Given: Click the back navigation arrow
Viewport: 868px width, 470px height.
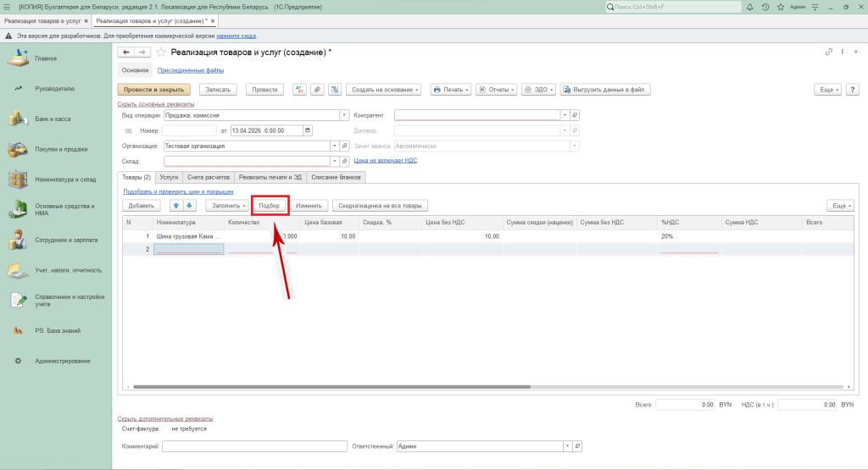Looking at the screenshot, I should (x=126, y=53).
